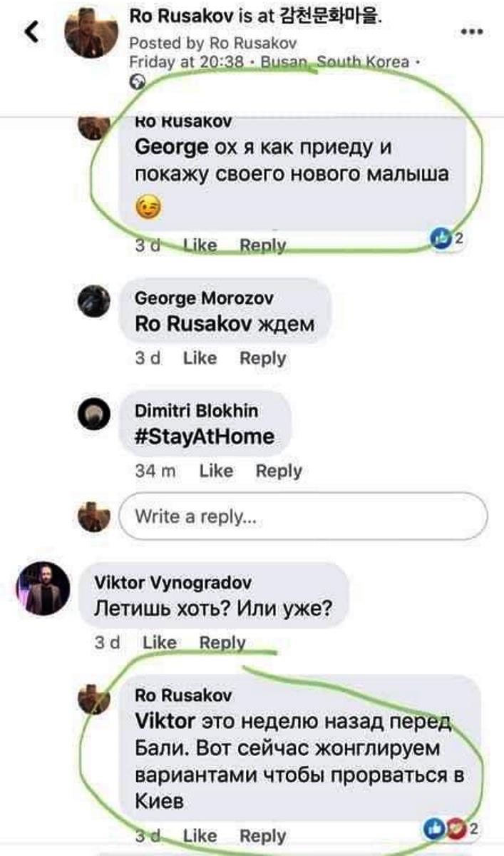Like Ro Rusakov's Kiev comment

[x=200, y=835]
